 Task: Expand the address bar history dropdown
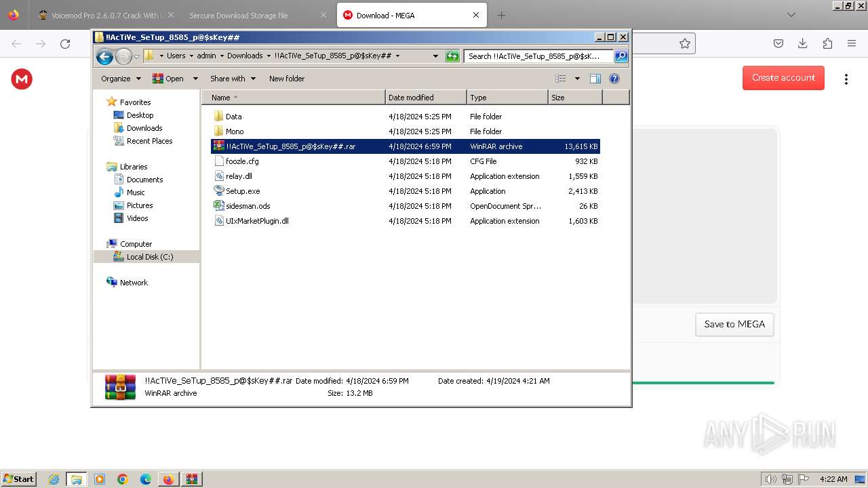pos(435,56)
